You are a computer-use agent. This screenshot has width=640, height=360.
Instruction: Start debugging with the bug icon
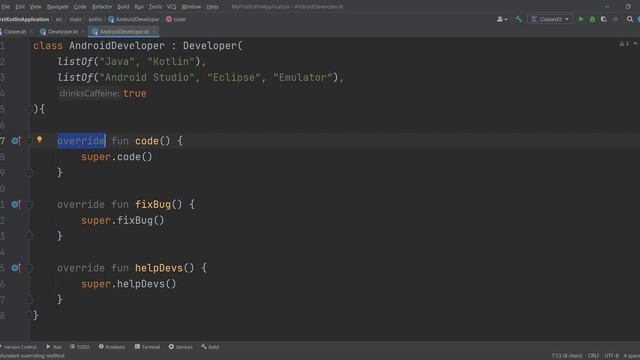592,19
